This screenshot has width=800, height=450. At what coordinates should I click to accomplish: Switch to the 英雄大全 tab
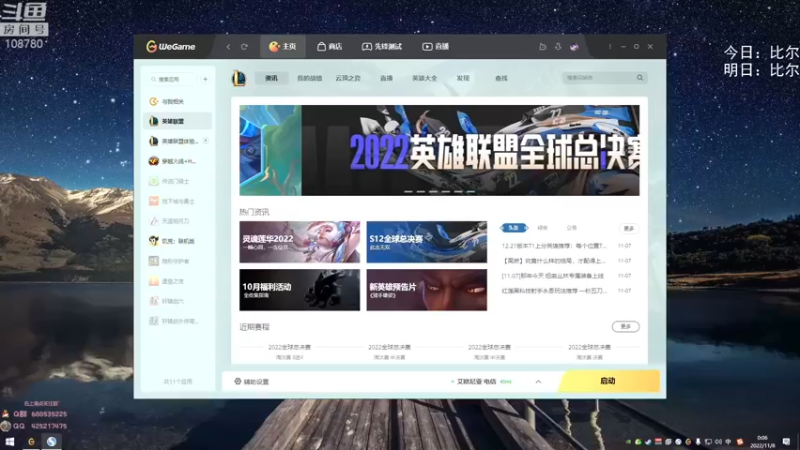[424, 78]
